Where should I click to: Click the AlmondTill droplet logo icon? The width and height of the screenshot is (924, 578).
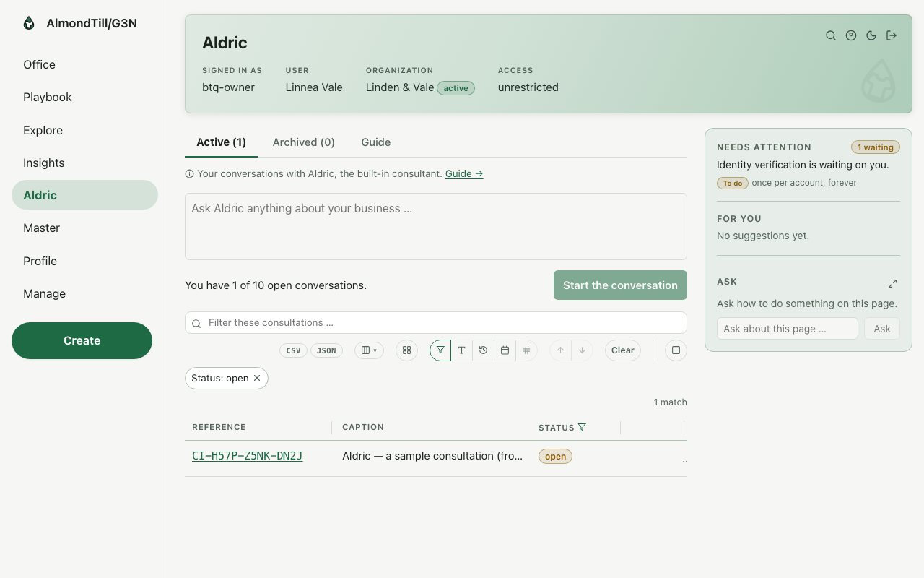coord(29,23)
